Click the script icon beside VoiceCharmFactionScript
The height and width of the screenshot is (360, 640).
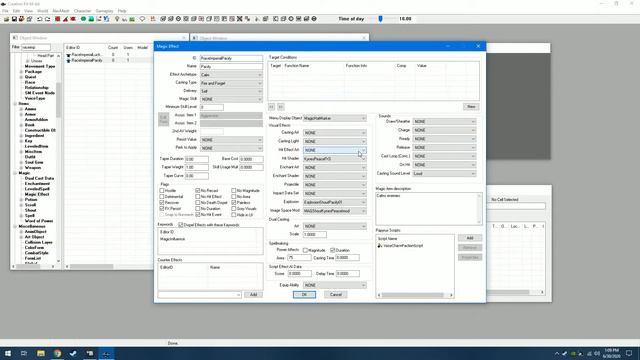click(380, 246)
